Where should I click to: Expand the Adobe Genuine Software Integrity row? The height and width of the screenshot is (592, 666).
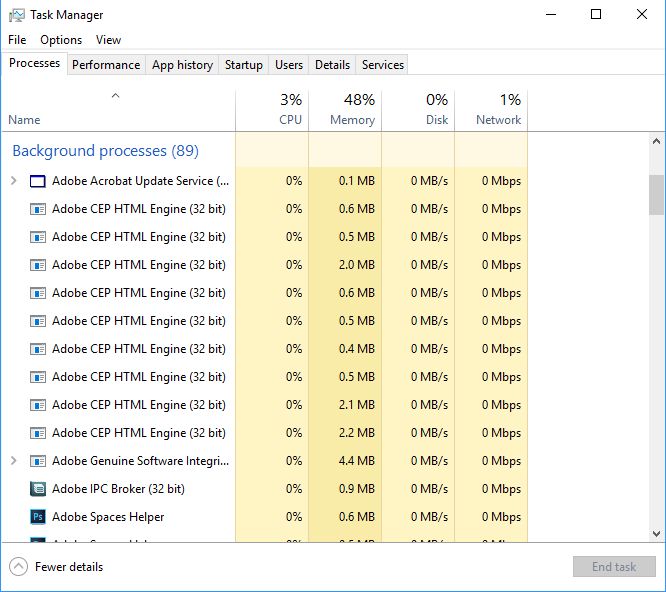(14, 461)
